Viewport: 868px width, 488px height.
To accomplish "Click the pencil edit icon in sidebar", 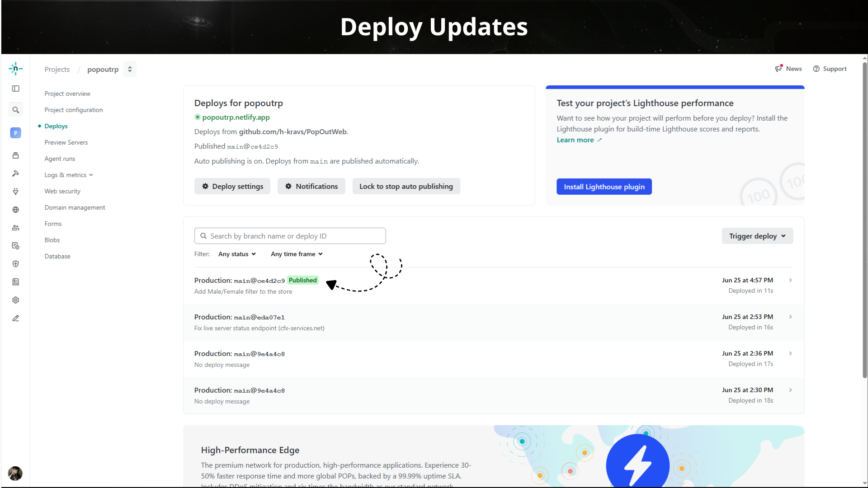I will [15, 318].
